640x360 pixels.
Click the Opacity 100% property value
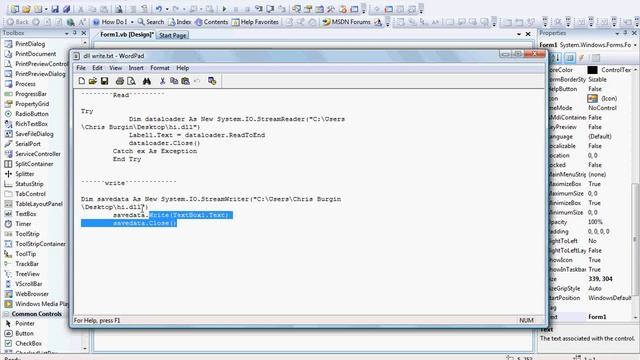tap(595, 222)
